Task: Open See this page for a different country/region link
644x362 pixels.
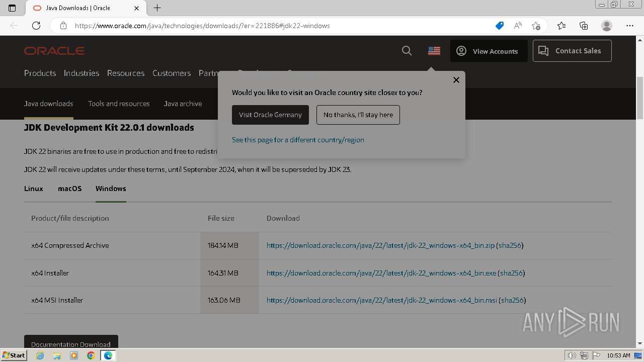Action: coord(298,140)
